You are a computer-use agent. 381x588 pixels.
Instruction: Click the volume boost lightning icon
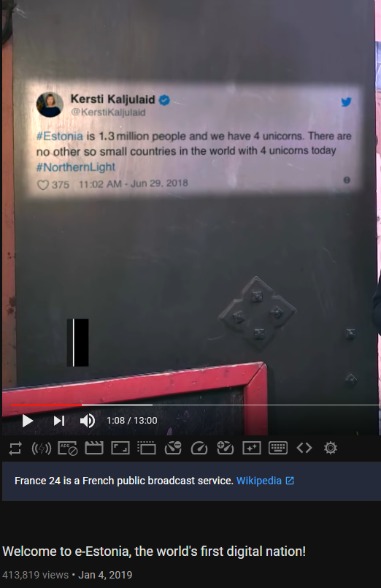(41, 448)
